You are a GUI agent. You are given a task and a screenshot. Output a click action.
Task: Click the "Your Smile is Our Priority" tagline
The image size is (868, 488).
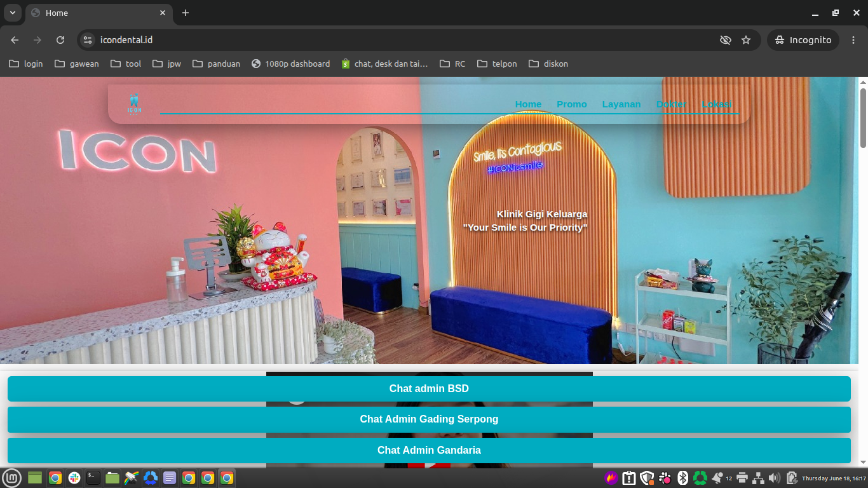(525, 227)
